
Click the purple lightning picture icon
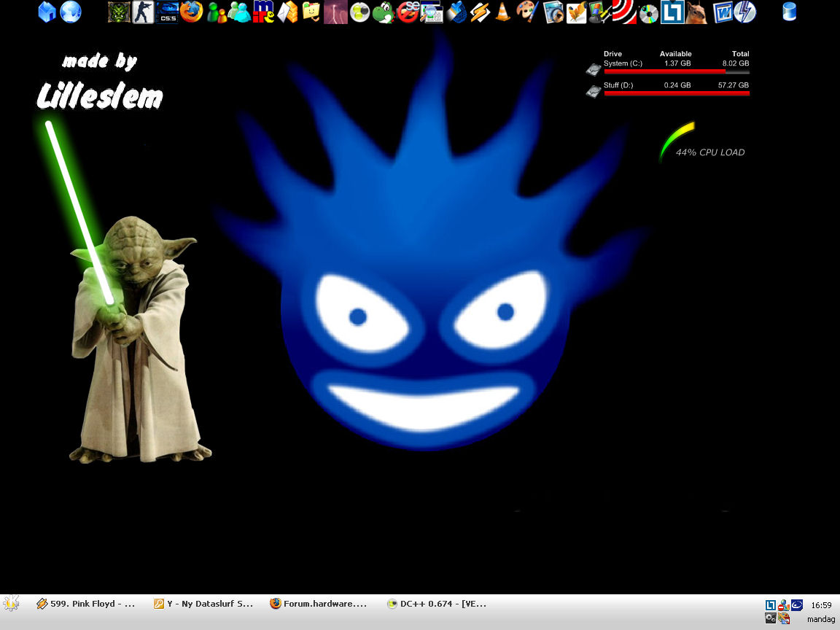335,12
